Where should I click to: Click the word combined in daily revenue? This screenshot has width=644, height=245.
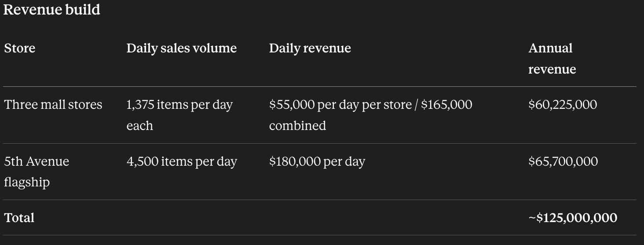298,126
